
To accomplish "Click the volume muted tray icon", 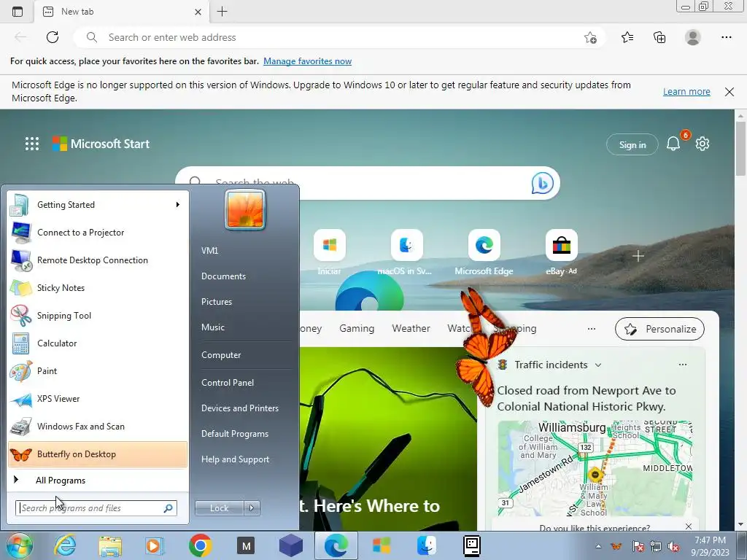I will (673, 547).
